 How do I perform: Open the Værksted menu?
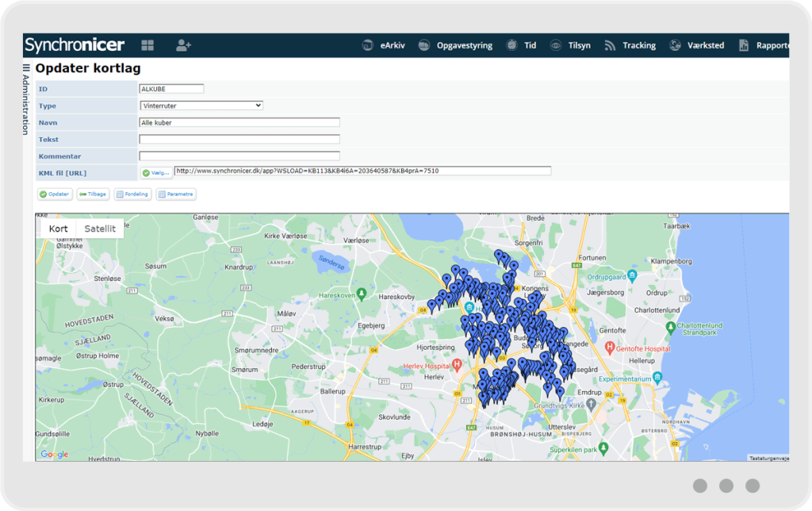coord(706,45)
